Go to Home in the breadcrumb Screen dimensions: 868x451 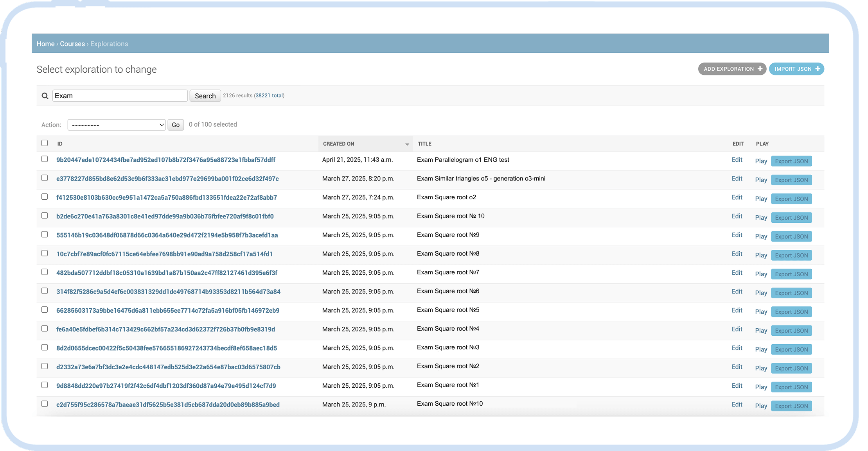(x=45, y=44)
